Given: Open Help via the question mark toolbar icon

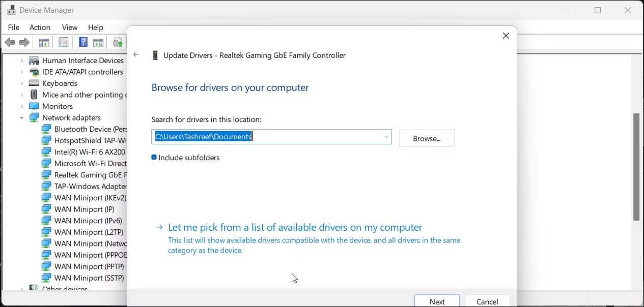Looking at the screenshot, I should (x=82, y=42).
